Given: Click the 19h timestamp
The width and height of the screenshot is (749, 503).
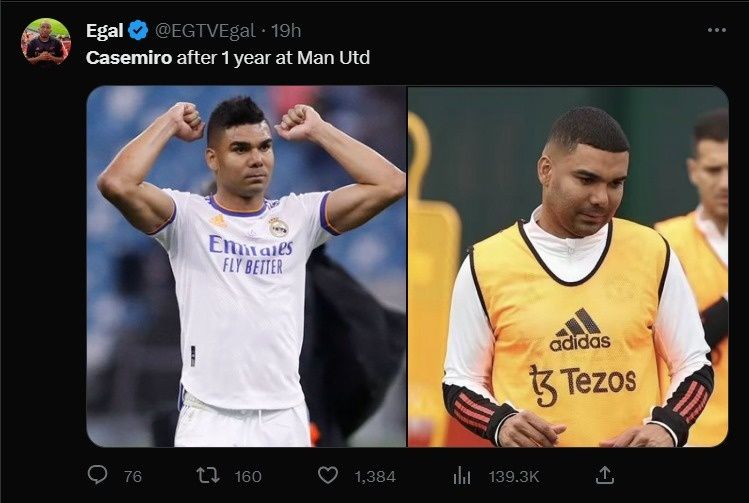Looking at the screenshot, I should point(286,30).
